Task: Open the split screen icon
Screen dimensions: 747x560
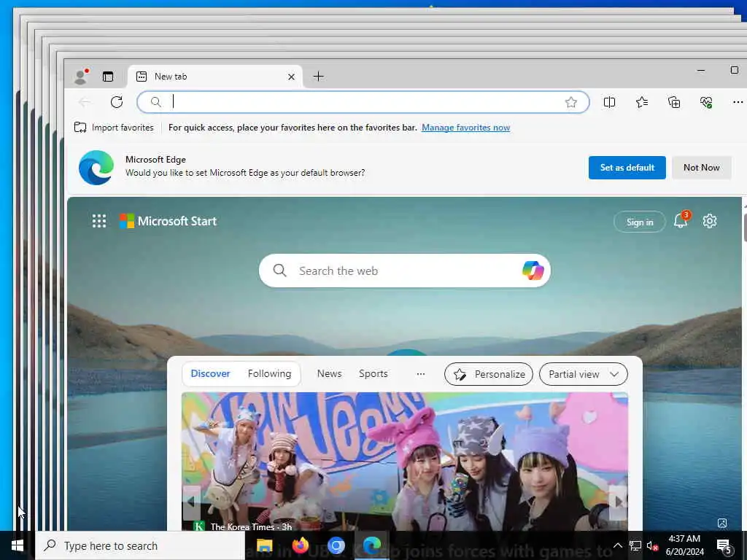Action: [609, 102]
